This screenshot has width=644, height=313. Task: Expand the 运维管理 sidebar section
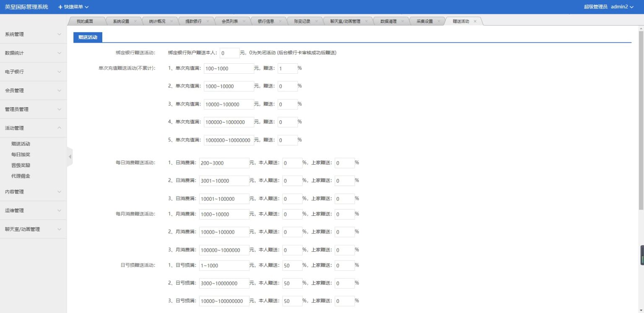(33, 211)
